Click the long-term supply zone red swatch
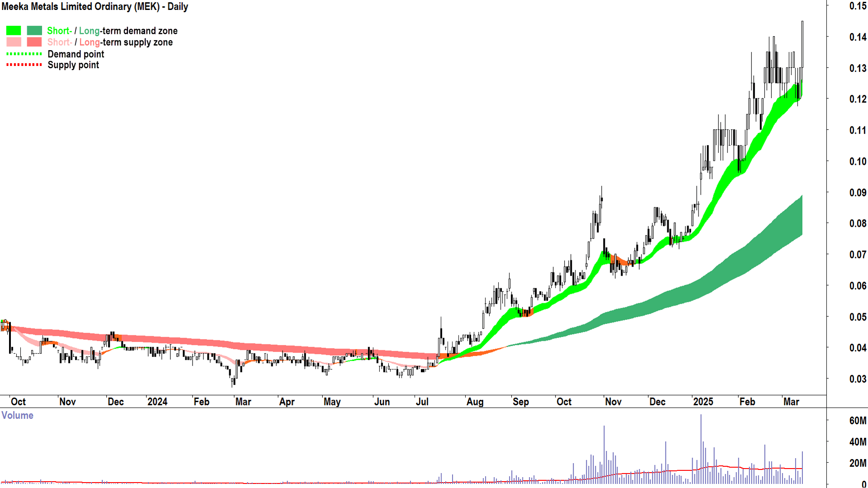 (34, 42)
